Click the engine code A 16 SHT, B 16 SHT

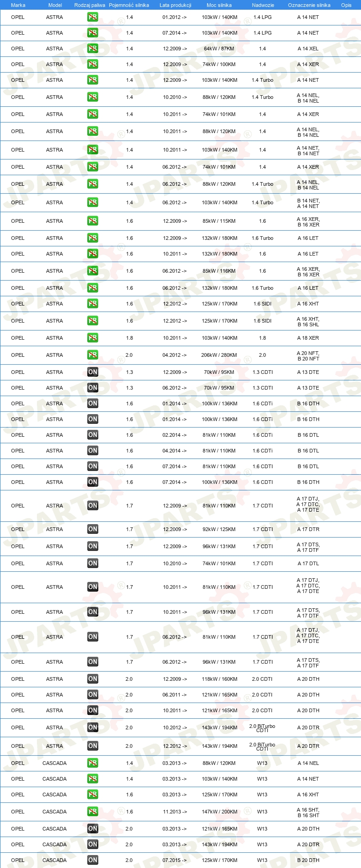pos(308,812)
